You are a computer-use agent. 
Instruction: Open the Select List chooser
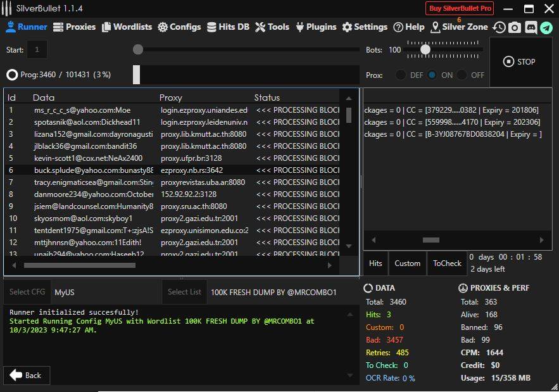pos(184,292)
